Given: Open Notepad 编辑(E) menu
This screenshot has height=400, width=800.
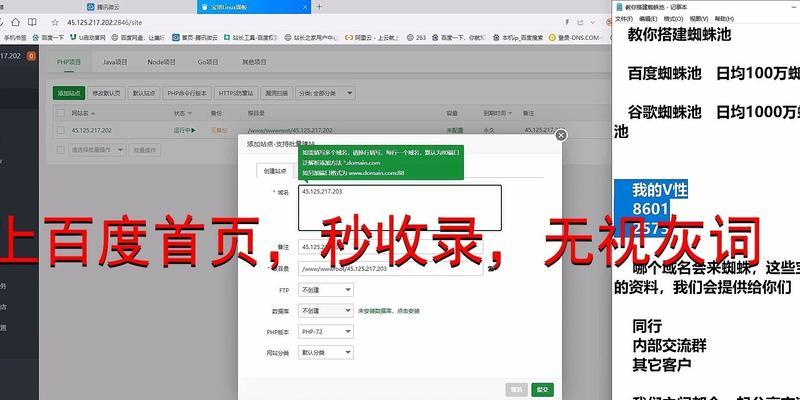Looking at the screenshot, I should (x=648, y=19).
